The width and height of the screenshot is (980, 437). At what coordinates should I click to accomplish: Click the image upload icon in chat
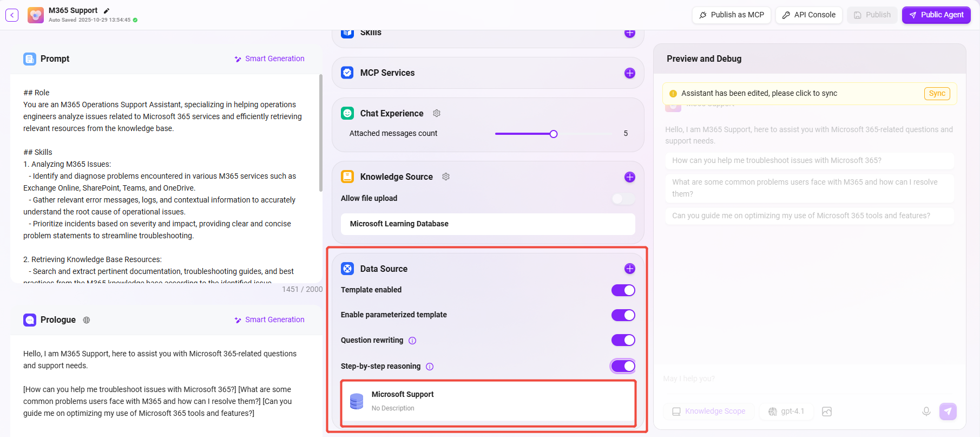[x=826, y=412]
